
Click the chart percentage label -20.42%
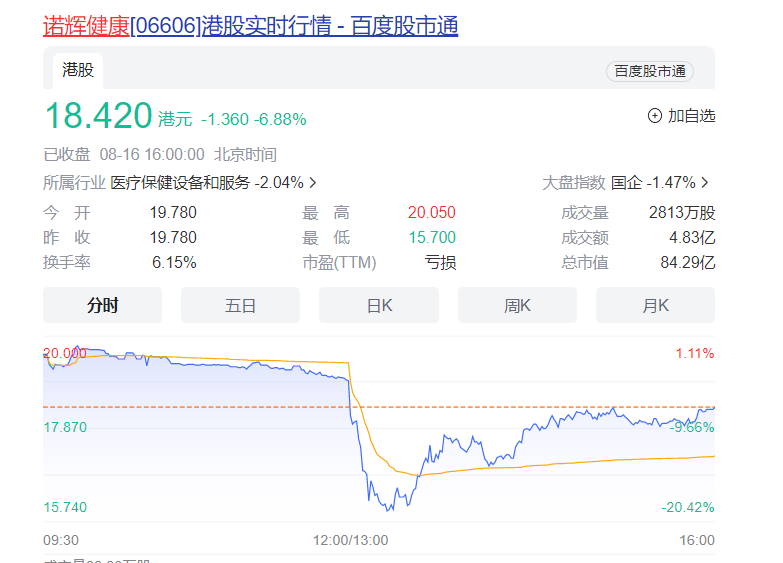[688, 508]
